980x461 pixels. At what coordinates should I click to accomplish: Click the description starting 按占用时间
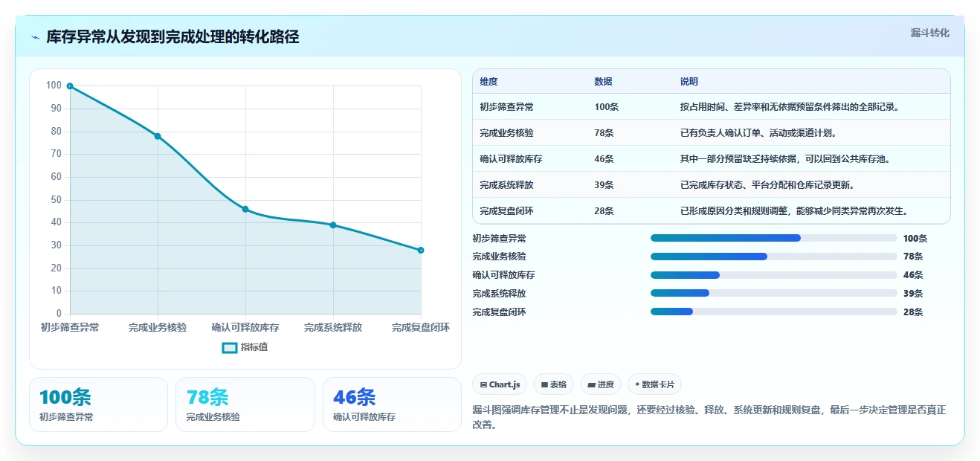click(x=790, y=107)
